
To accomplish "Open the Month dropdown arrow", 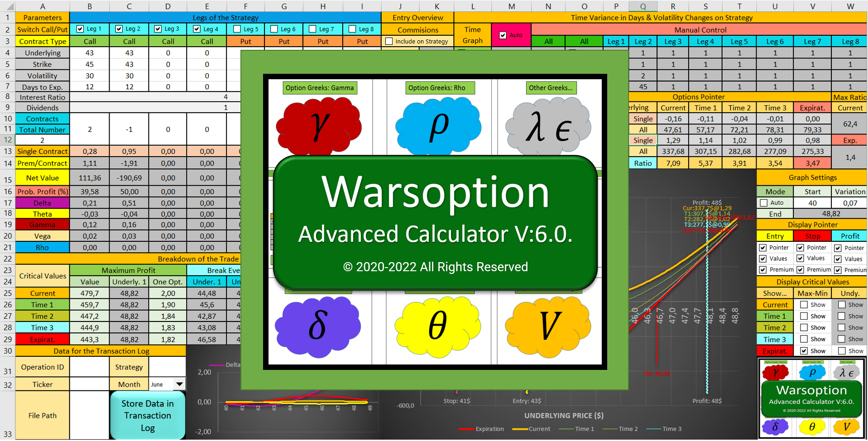I will point(180,384).
